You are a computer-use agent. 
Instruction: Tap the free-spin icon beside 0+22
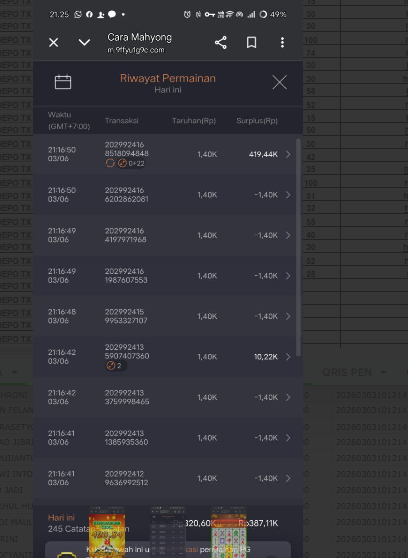[x=122, y=163]
